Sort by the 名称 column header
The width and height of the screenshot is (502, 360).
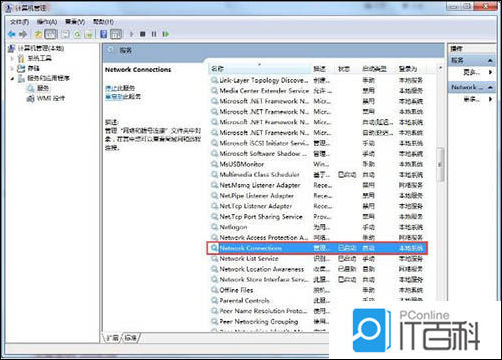pyautogui.click(x=260, y=69)
